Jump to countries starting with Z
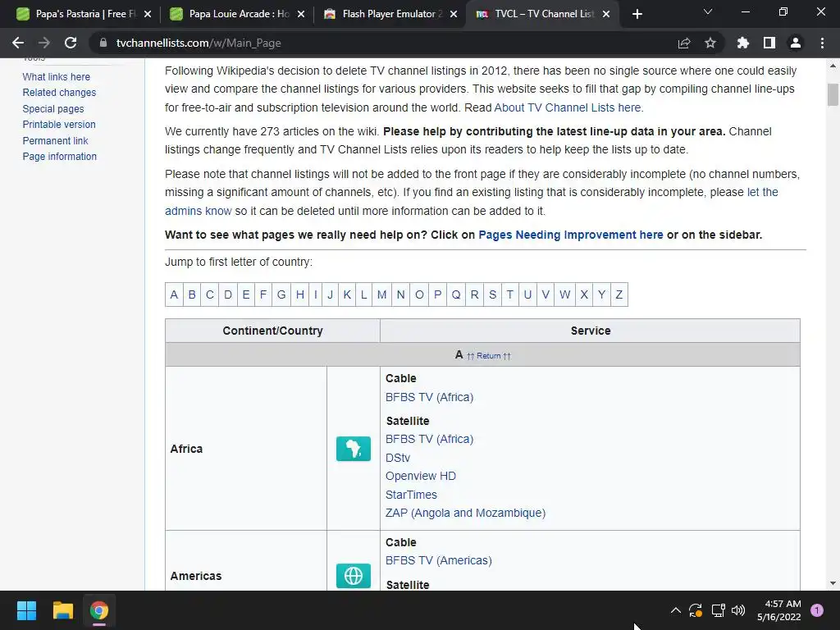This screenshot has width=840, height=630. point(619,294)
